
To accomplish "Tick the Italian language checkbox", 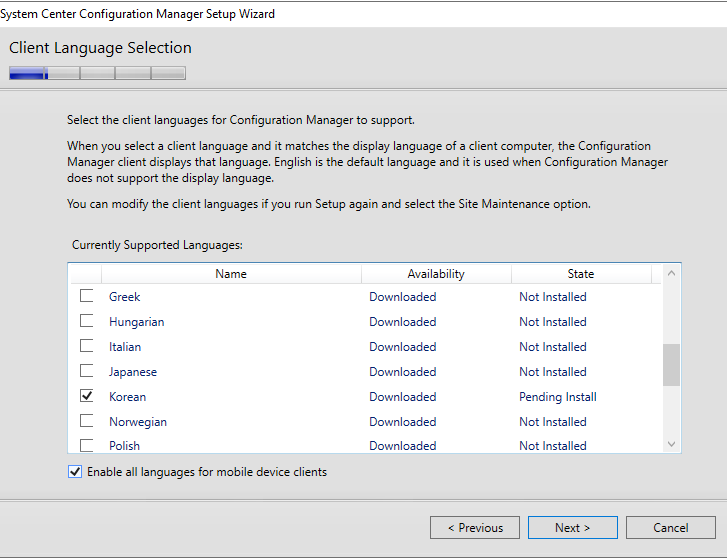I will tap(87, 346).
